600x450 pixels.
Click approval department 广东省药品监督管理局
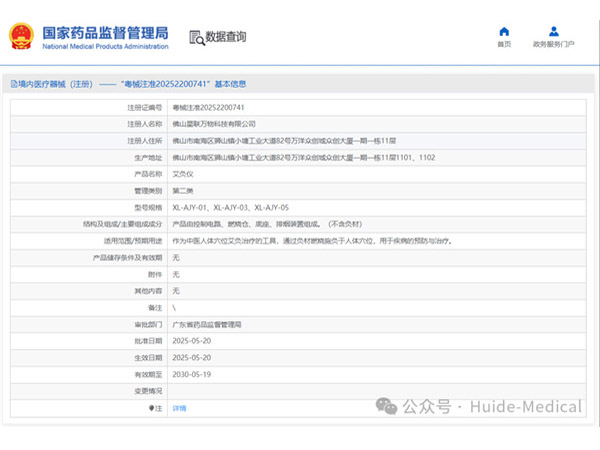pos(207,324)
